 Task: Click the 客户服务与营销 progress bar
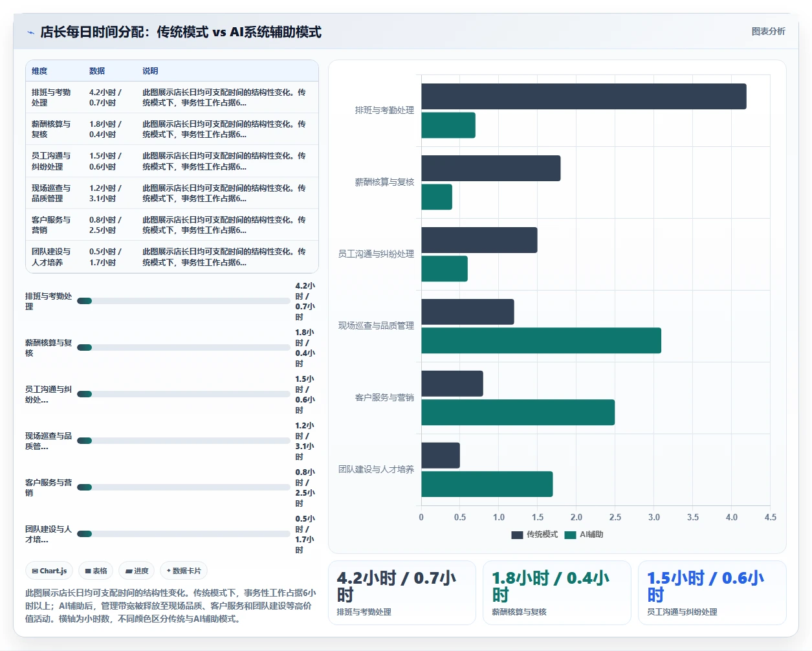(x=184, y=487)
